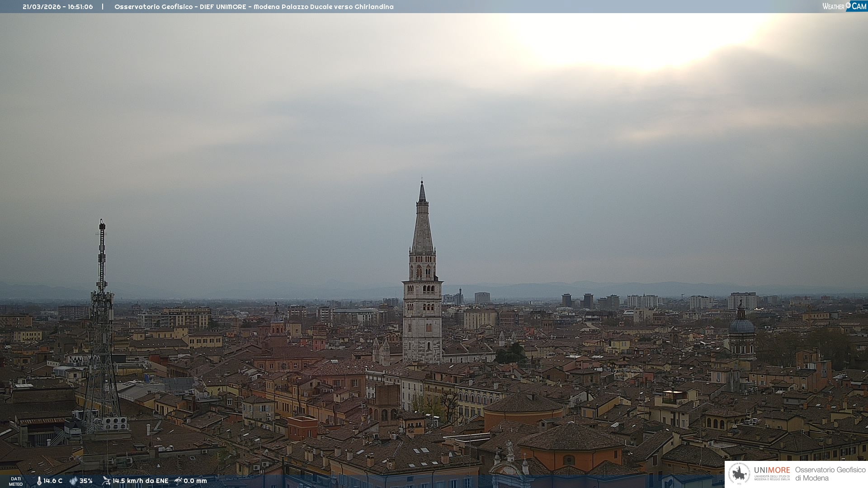Click the 14.5 km/h da ENE wind reading
Image resolution: width=868 pixels, height=488 pixels.
[140, 481]
